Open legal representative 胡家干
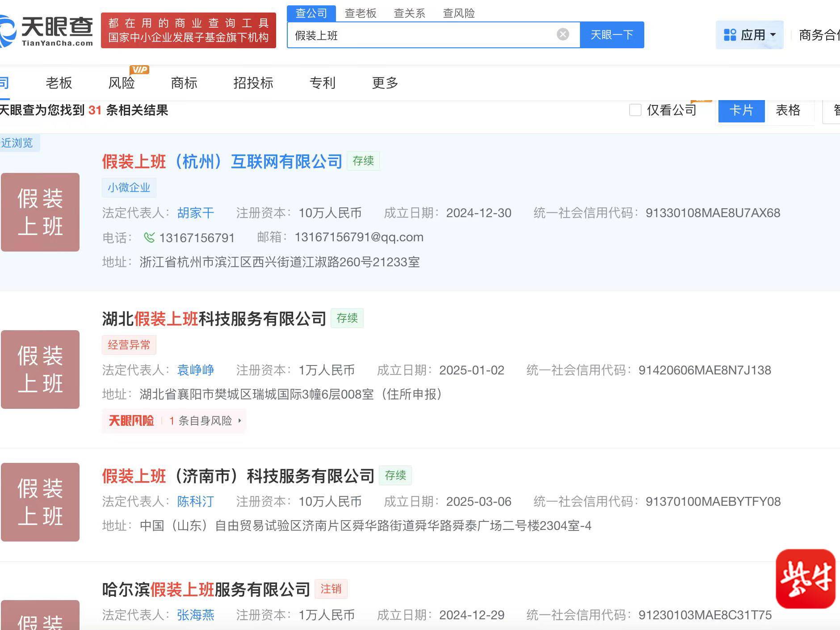 point(196,213)
